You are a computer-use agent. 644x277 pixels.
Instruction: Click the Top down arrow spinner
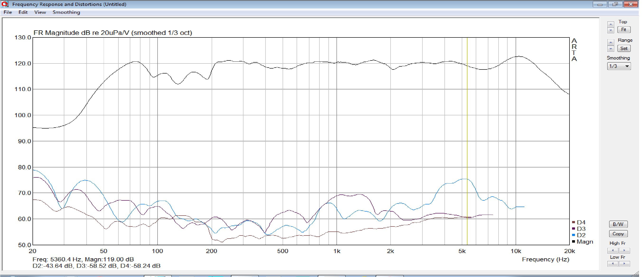pyautogui.click(x=611, y=30)
